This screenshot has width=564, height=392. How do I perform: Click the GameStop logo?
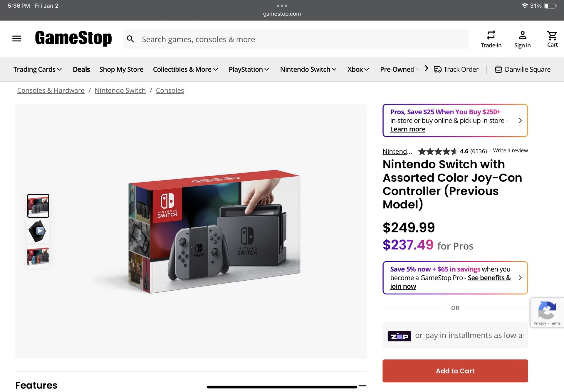coord(73,38)
